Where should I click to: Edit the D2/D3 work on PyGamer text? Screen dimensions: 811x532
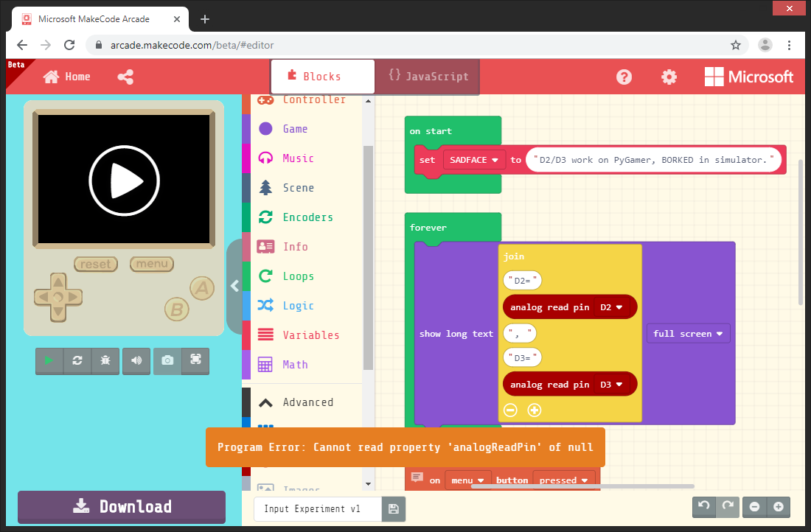[x=652, y=161]
